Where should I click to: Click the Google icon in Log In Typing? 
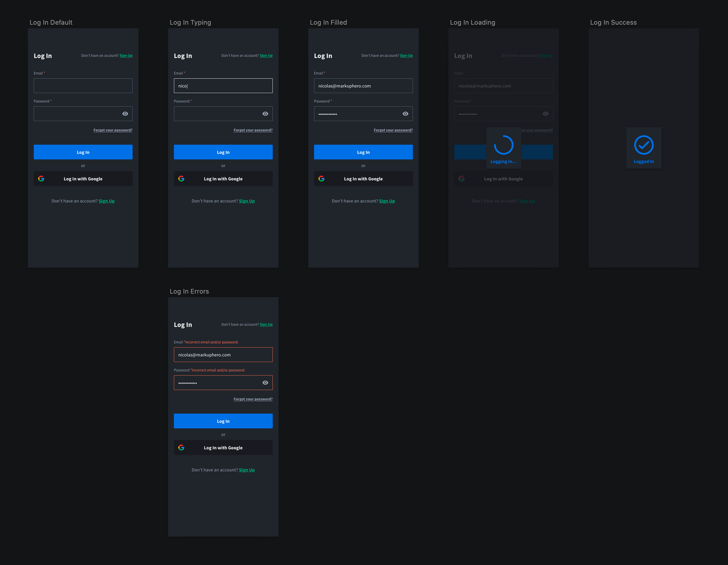(181, 179)
